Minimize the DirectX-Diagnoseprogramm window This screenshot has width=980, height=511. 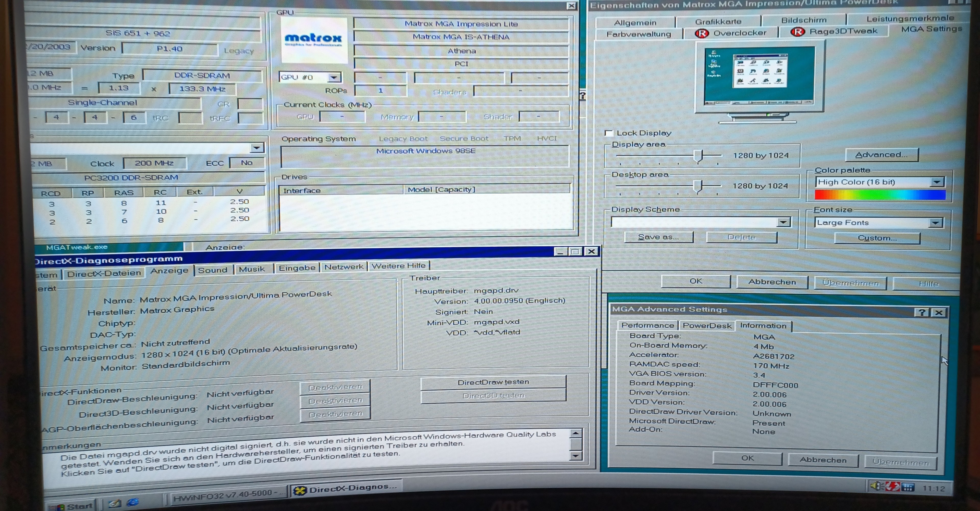click(560, 252)
